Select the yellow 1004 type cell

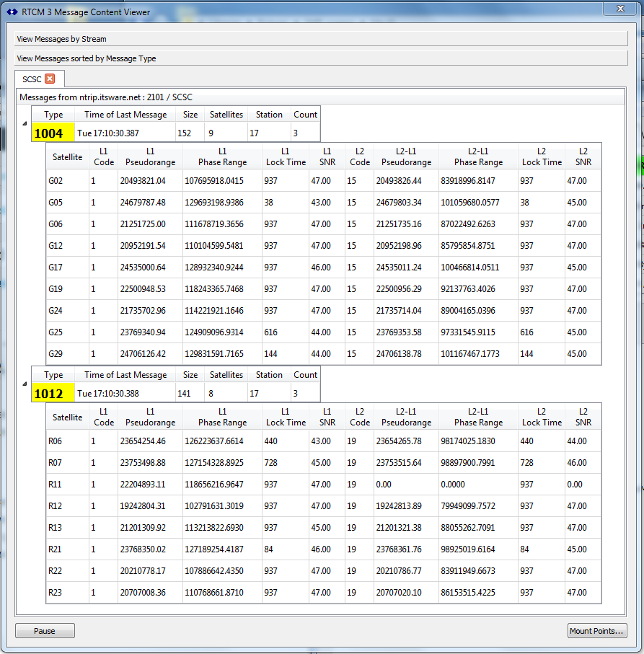pos(53,133)
